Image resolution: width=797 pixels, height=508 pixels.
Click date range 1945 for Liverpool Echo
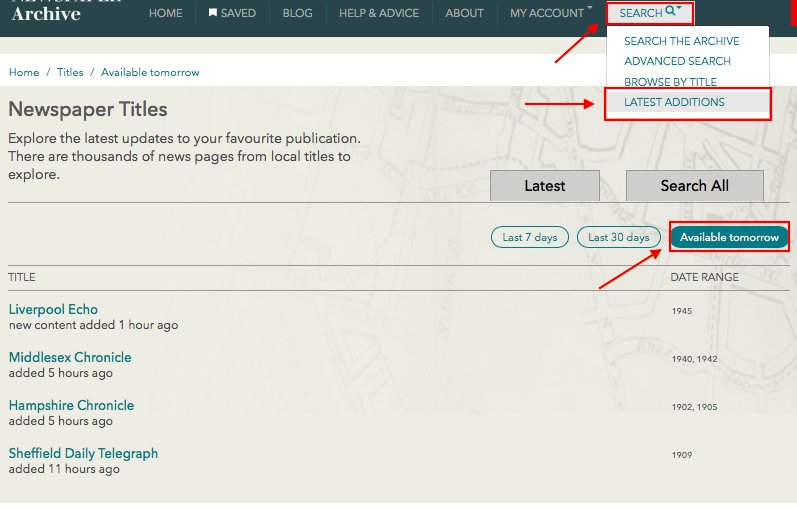682,311
